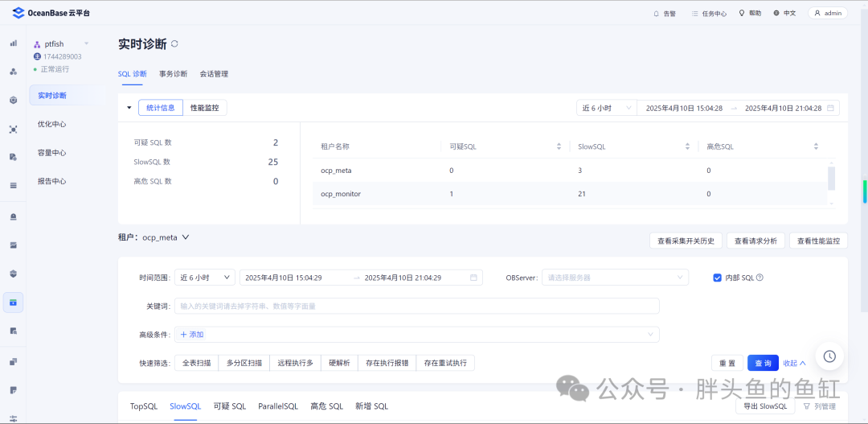Click the 查看请求分析 button
This screenshot has height=424, width=868.
pos(755,241)
